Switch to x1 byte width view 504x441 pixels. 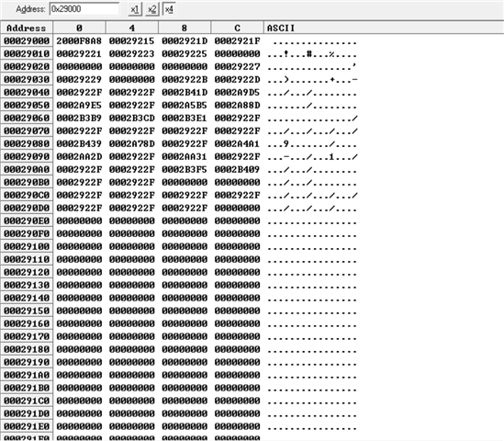135,9
